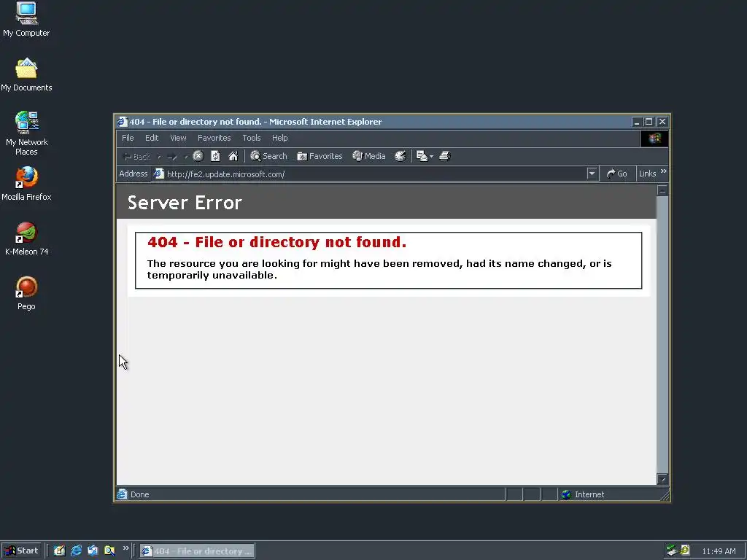Click the vertical scrollbar up arrow
747x560 pixels.
pyautogui.click(x=662, y=190)
